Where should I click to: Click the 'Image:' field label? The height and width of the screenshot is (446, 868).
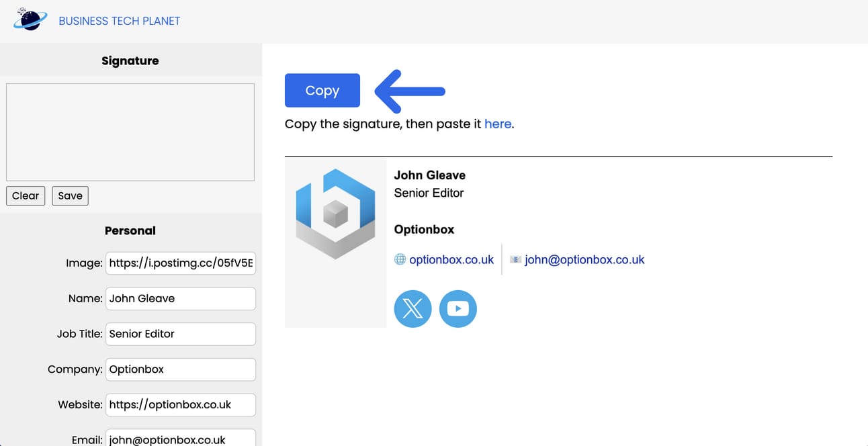click(x=84, y=263)
